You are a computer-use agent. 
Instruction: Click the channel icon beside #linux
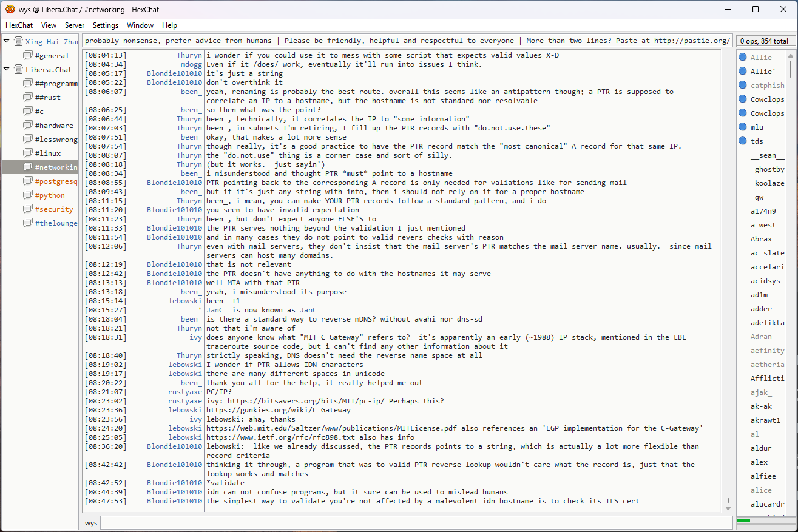tap(28, 153)
